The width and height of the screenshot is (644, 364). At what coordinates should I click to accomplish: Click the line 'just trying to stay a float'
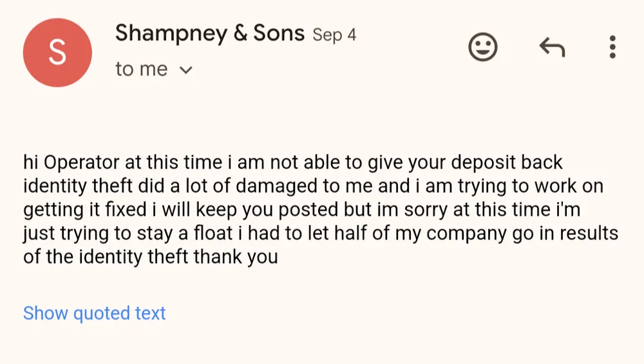[320, 233]
